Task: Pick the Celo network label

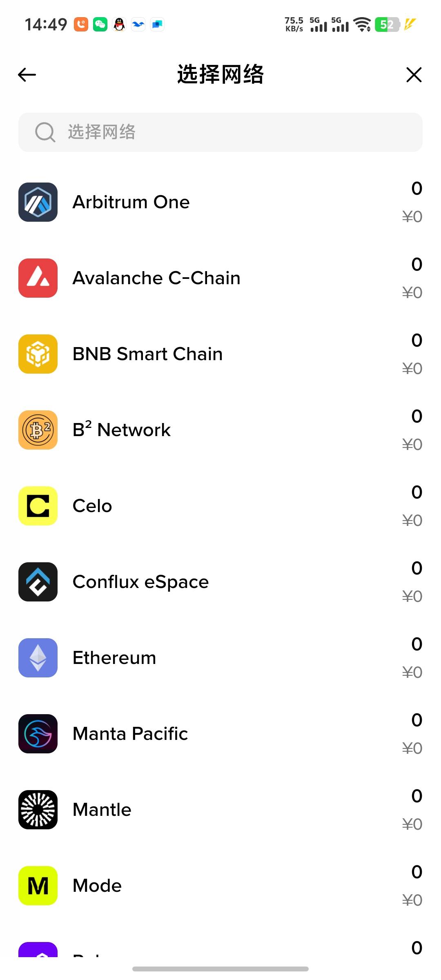Action: coord(92,506)
